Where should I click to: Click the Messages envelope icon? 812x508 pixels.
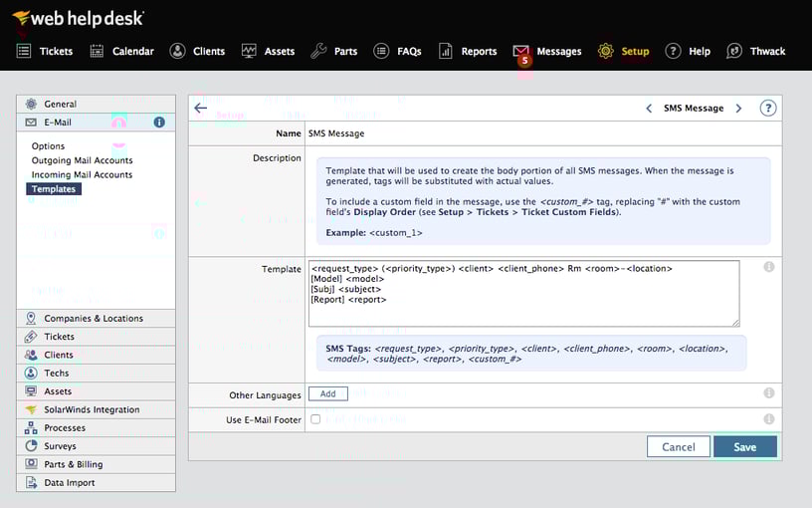(521, 51)
